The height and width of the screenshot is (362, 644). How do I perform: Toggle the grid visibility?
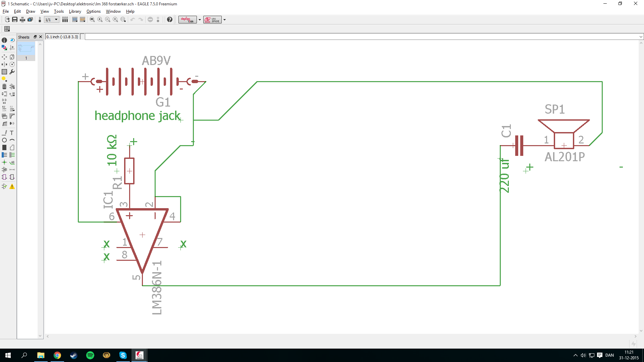tap(7, 29)
